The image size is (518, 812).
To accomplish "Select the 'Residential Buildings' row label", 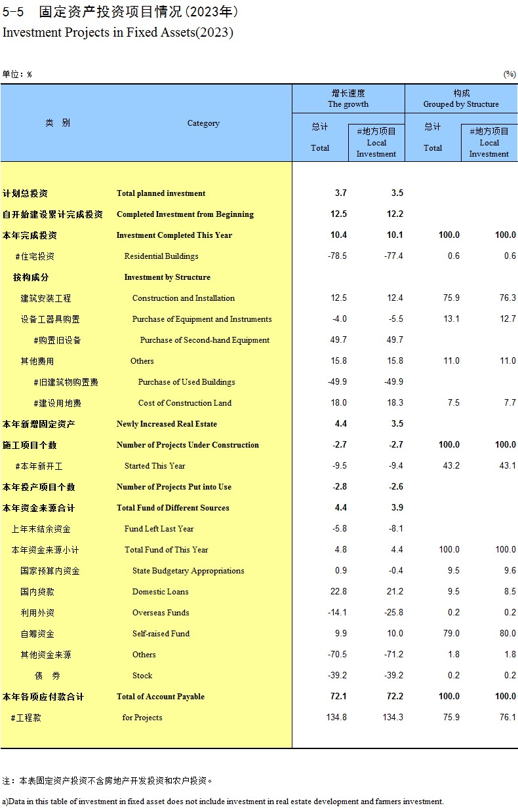I will pos(161,256).
